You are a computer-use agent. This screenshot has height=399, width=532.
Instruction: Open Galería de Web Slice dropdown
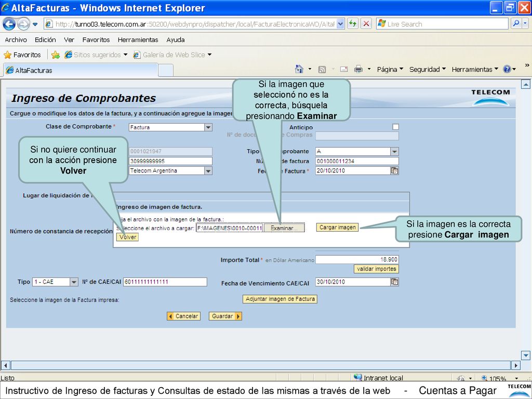tap(172, 55)
